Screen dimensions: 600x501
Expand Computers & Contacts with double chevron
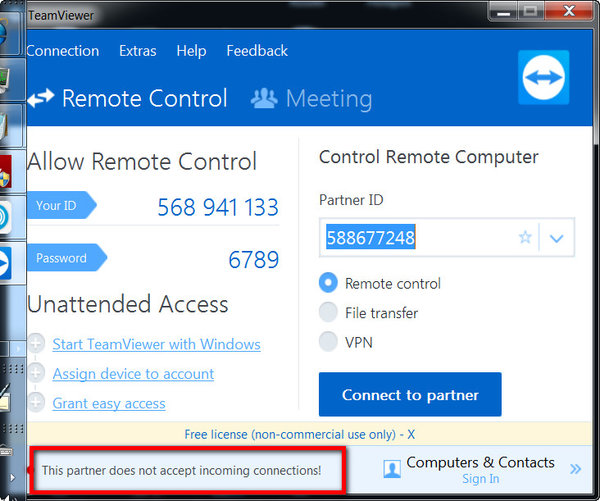point(575,469)
